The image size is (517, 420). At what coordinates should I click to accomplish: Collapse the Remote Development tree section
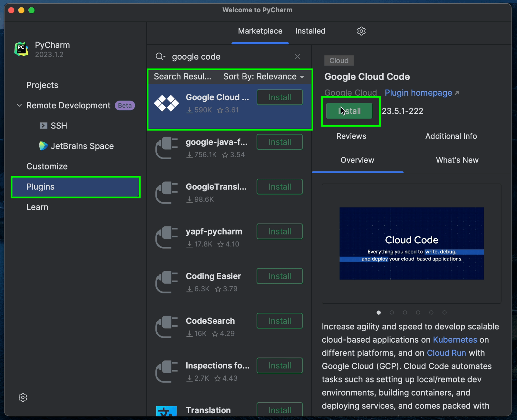click(19, 105)
